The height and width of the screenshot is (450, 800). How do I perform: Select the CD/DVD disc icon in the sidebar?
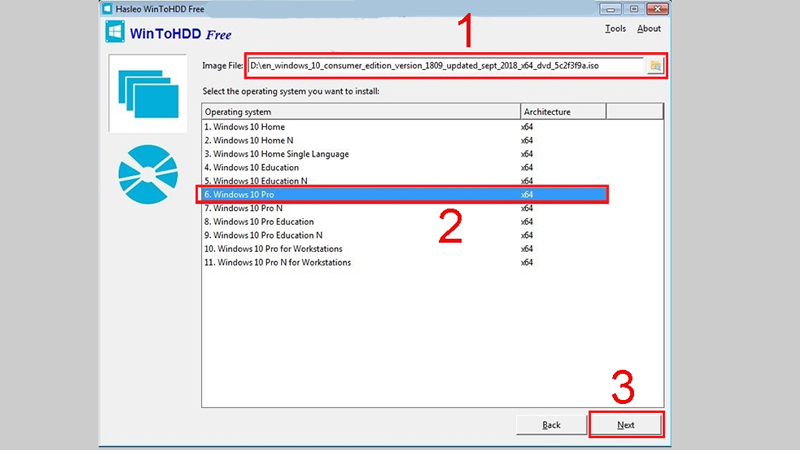pos(148,174)
